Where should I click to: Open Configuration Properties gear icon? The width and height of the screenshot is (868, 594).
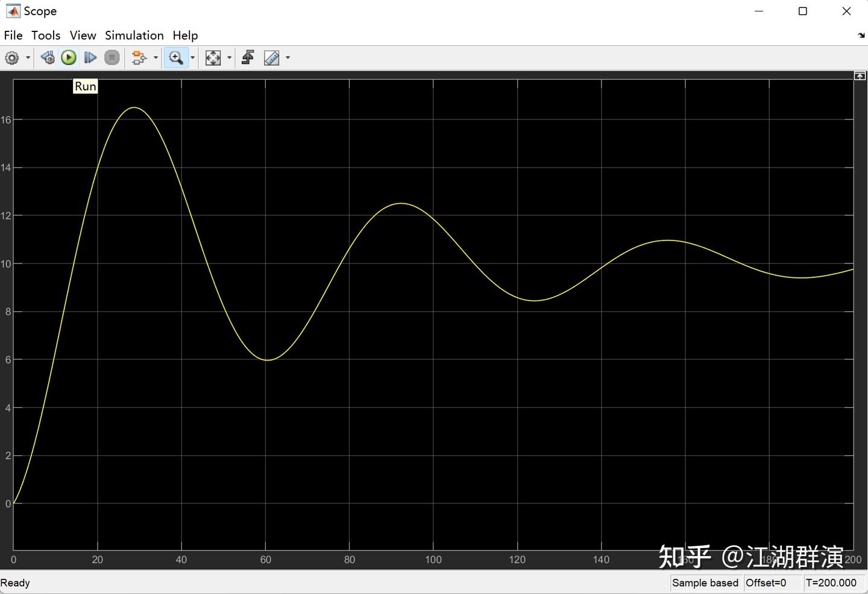tap(12, 58)
